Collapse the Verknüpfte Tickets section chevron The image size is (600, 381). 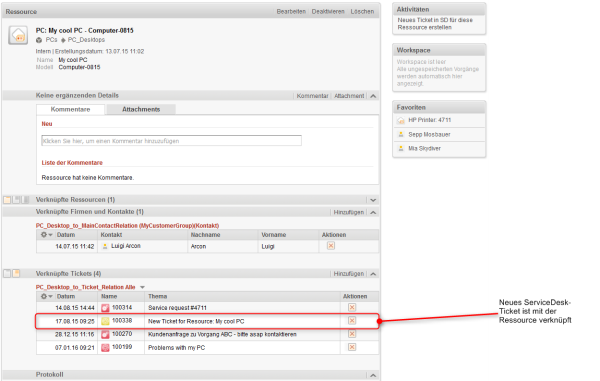(373, 274)
